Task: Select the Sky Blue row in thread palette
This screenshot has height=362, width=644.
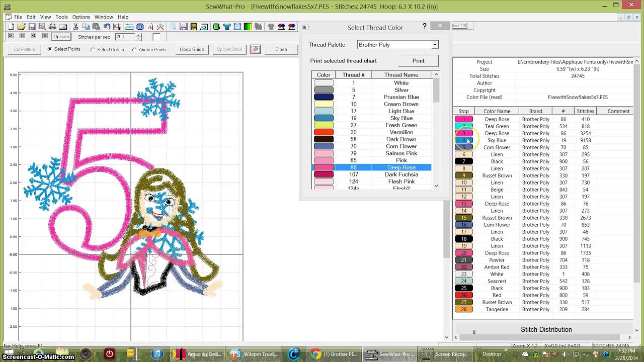Action: 371,118
